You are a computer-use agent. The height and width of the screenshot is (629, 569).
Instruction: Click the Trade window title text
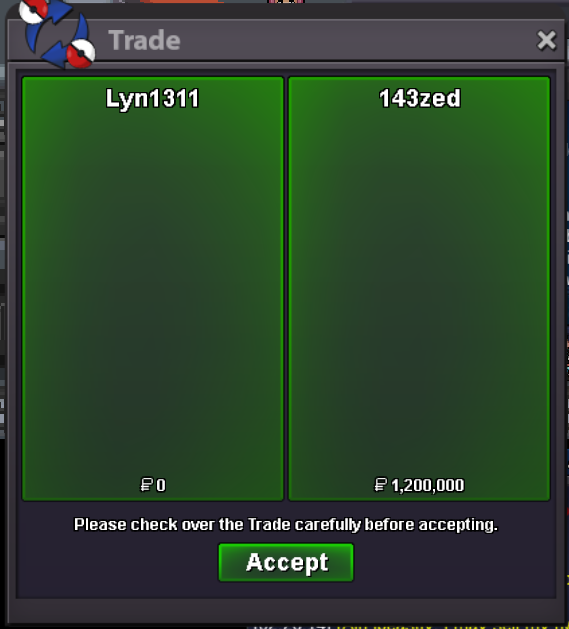pos(144,40)
